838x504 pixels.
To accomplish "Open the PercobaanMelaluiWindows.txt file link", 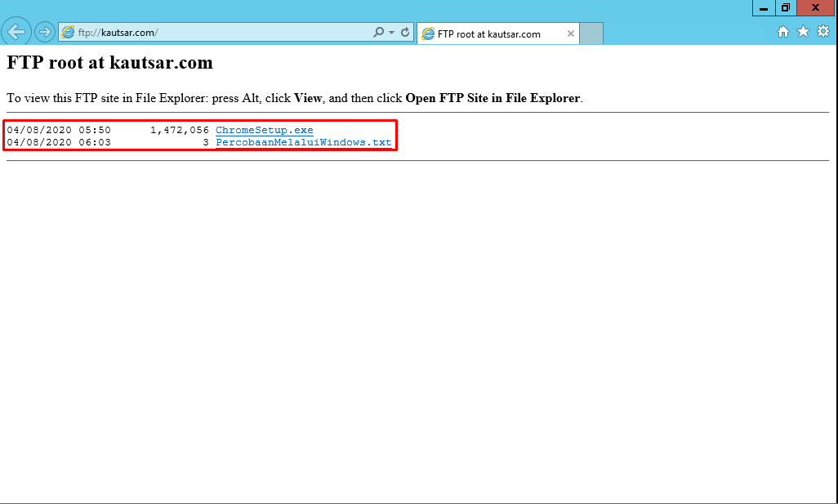I will tap(304, 141).
